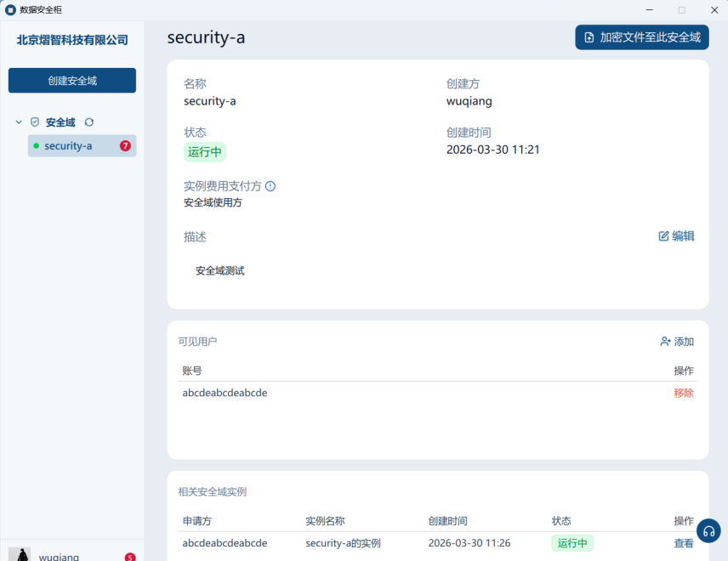728x561 pixels.
Task: Click the shield icon next to 安全域
Action: click(35, 122)
